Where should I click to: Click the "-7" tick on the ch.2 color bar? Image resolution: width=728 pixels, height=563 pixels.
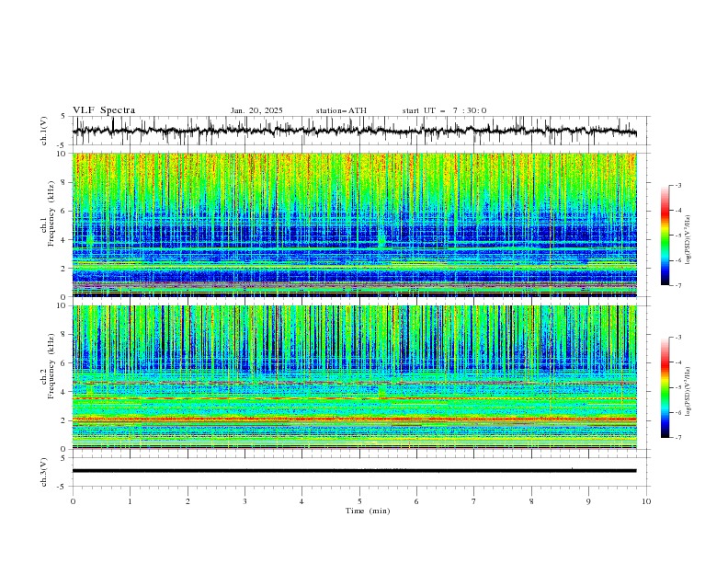[x=678, y=437]
